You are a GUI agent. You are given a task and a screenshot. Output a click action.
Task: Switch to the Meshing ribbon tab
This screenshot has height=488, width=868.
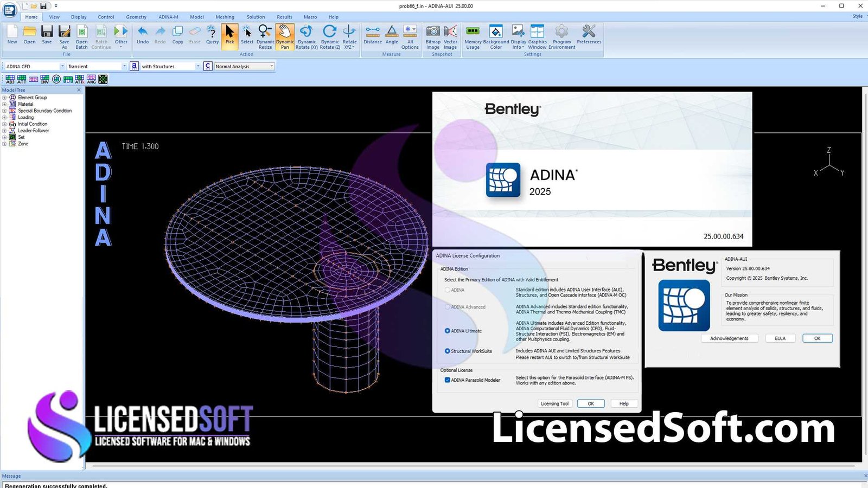coord(225,17)
